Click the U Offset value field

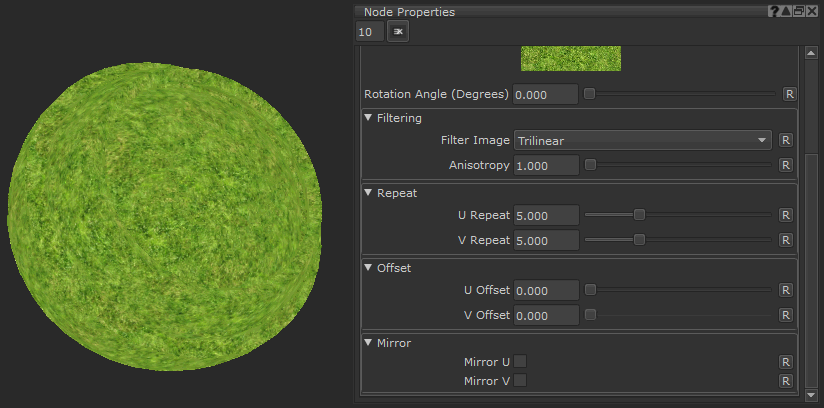pyautogui.click(x=546, y=290)
